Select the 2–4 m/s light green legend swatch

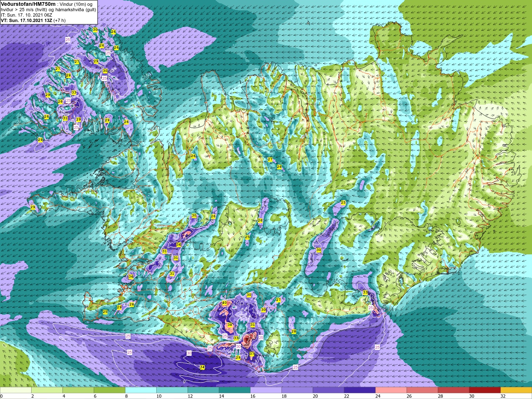point(47,390)
